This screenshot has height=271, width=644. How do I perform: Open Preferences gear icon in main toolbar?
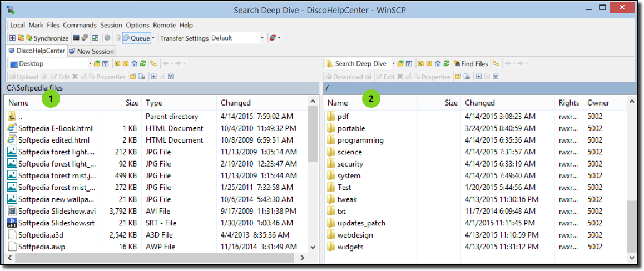point(107,38)
